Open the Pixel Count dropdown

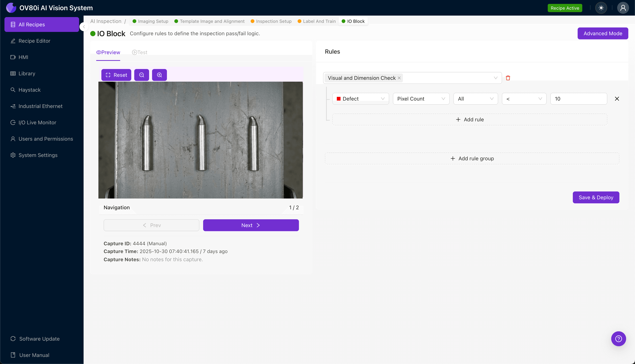coord(421,99)
